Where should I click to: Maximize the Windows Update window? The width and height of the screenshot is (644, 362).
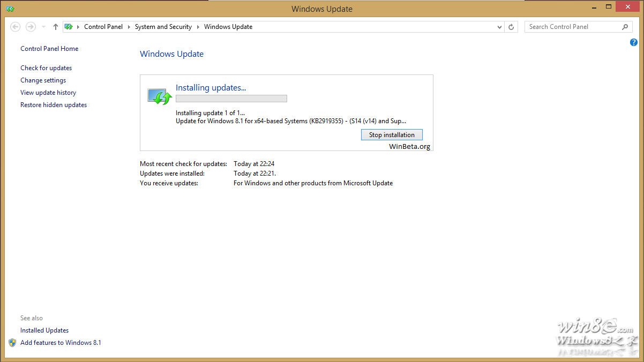609,7
